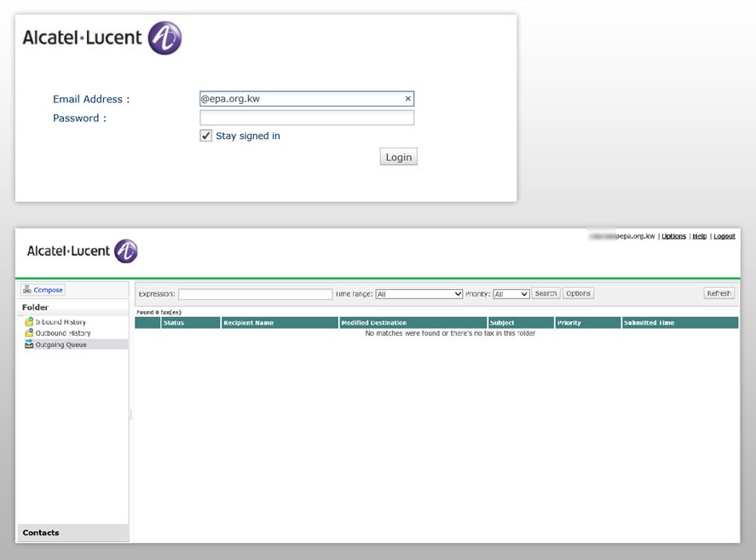This screenshot has width=756, height=560.
Task: Refresh the fax list
Action: (718, 293)
